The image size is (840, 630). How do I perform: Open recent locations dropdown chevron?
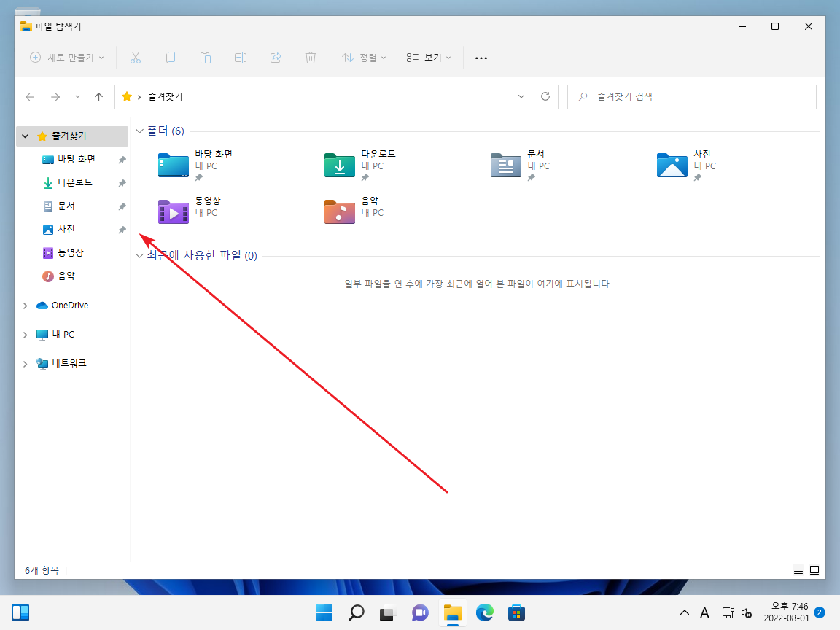click(x=78, y=97)
